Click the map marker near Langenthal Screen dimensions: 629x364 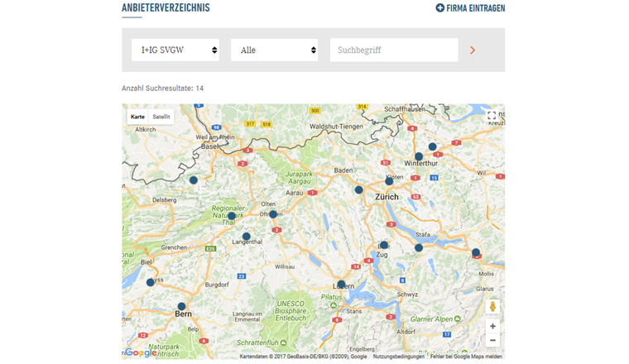coord(246,237)
